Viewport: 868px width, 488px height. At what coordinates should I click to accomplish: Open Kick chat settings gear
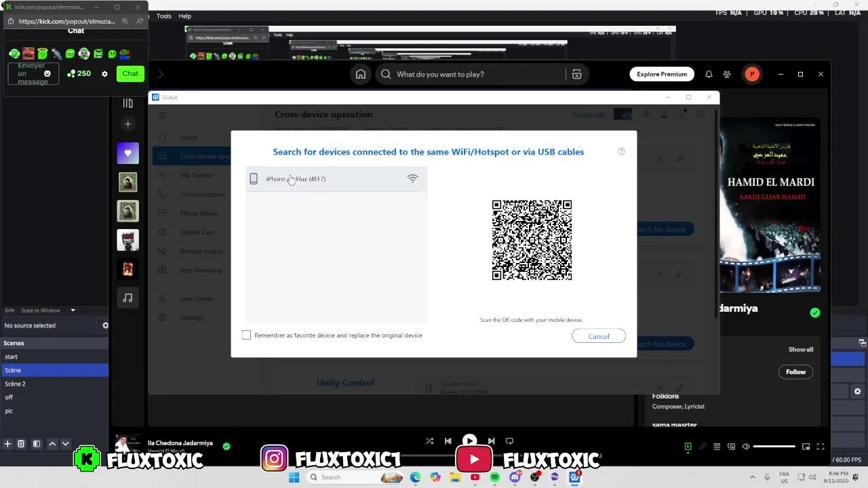[104, 74]
